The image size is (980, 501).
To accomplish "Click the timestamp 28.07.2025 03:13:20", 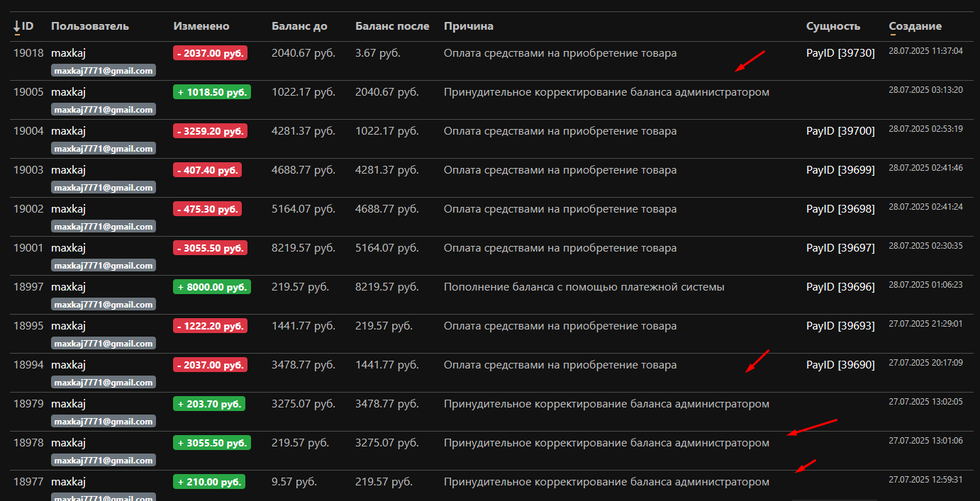I will tap(926, 90).
